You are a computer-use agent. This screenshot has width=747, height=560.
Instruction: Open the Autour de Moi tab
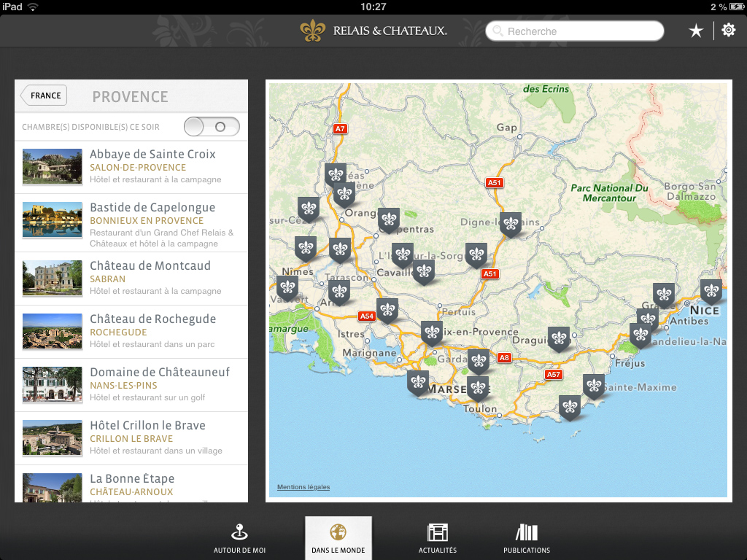click(239, 538)
